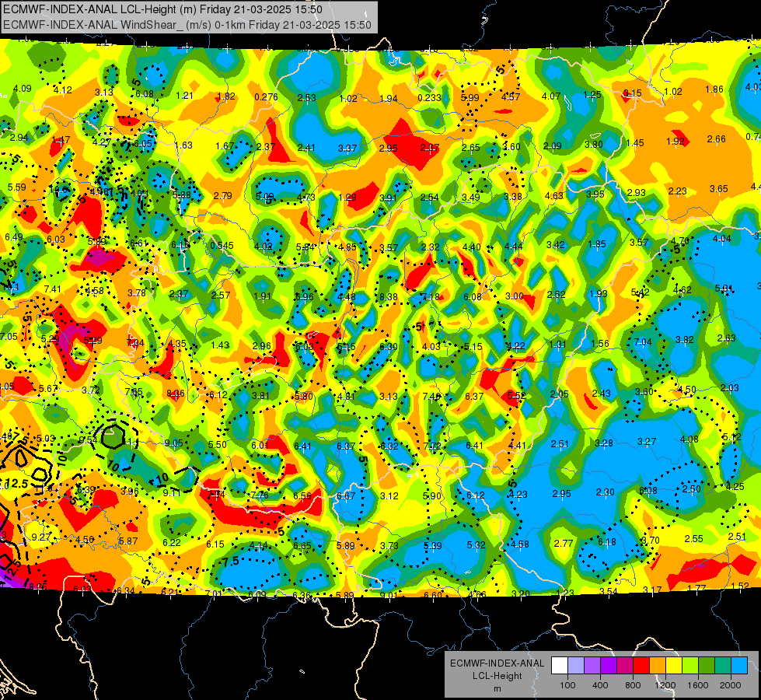This screenshot has height=700, width=761.
Task: Click wind shear value "2.66"
Action: [x=717, y=139]
